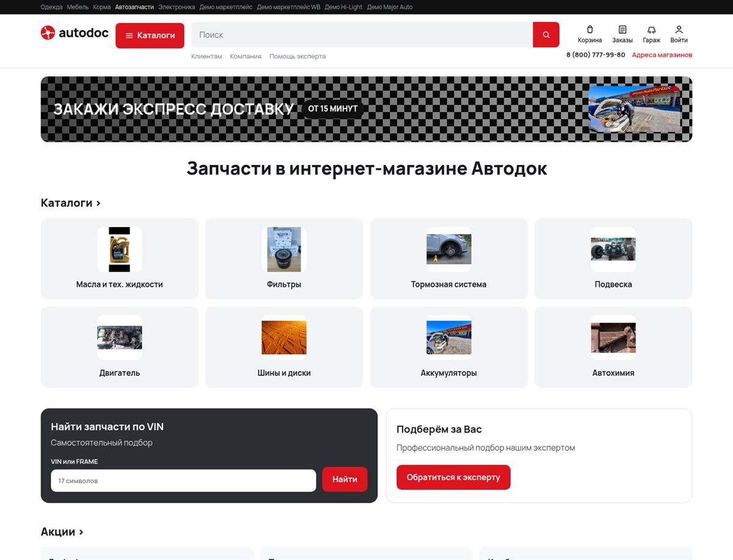Screen dimensions: 733x560
Task: Open the Двигатель category image
Action: click(x=120, y=337)
